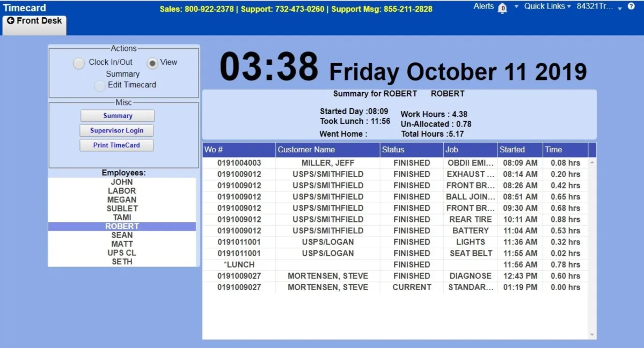The image size is (644, 348).
Task: Open the Quick Links dropdown
Action: coord(547,6)
